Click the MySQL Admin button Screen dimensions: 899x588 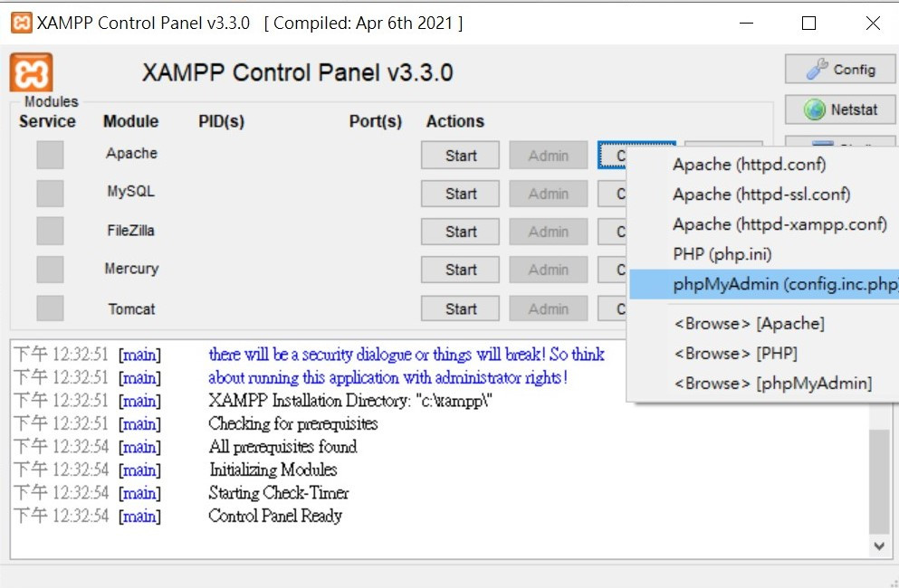pos(549,194)
